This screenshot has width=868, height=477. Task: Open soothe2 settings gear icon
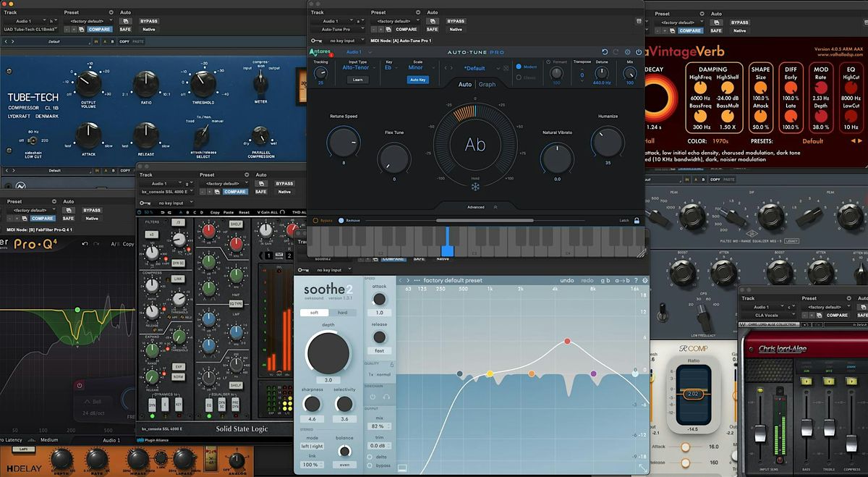(x=645, y=280)
